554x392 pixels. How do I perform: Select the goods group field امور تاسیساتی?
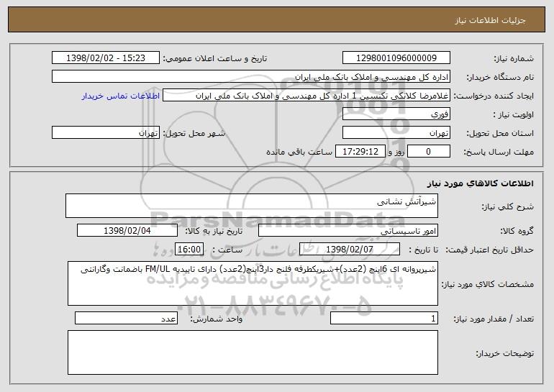click(x=348, y=231)
